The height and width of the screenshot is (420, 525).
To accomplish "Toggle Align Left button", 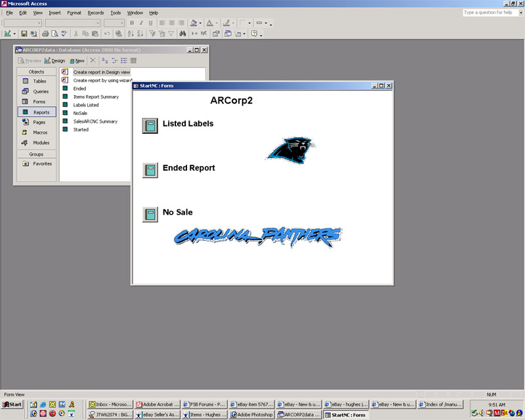I will click(162, 23).
